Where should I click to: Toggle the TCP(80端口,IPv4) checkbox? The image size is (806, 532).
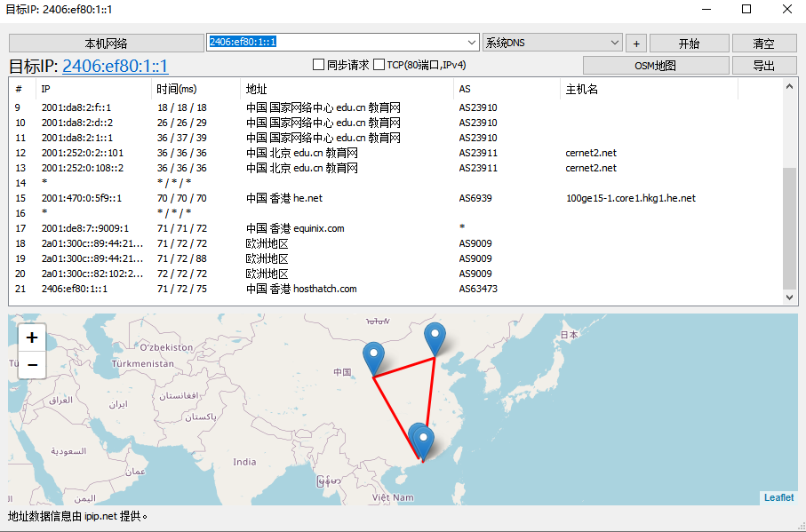(x=379, y=65)
